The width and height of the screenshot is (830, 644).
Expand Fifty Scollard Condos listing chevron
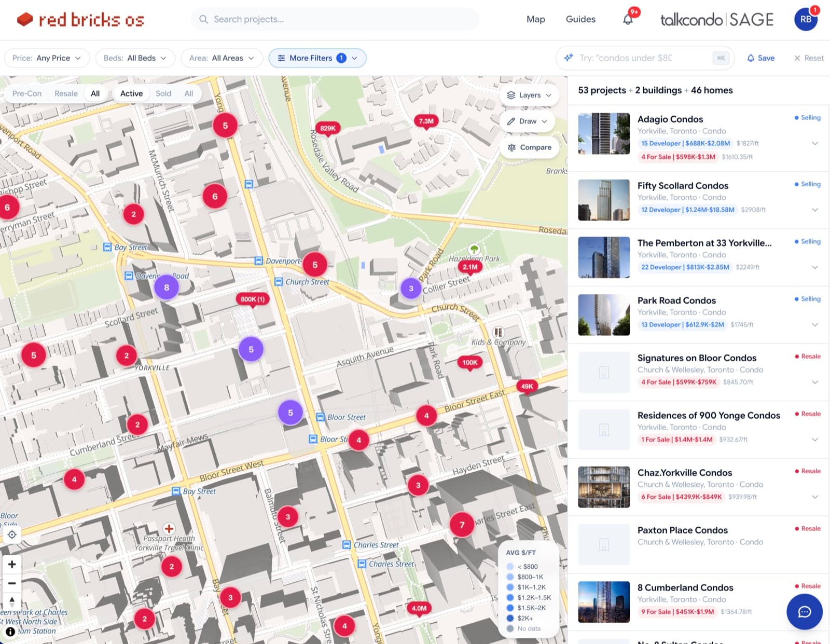pos(815,210)
